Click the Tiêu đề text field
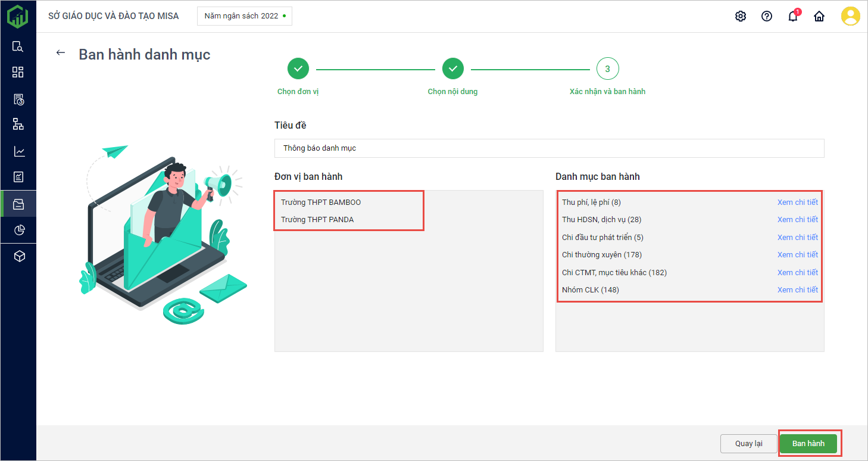Screen dimensions: 868x461 tap(549, 148)
